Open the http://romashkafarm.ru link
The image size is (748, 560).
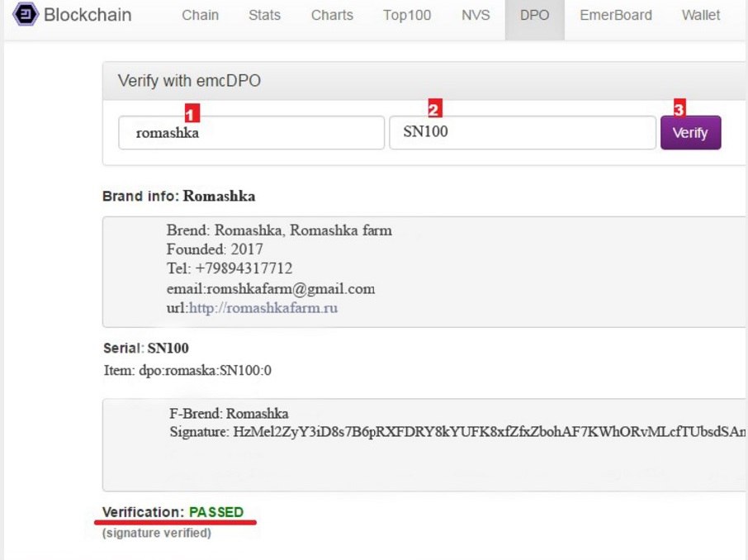pos(263,308)
